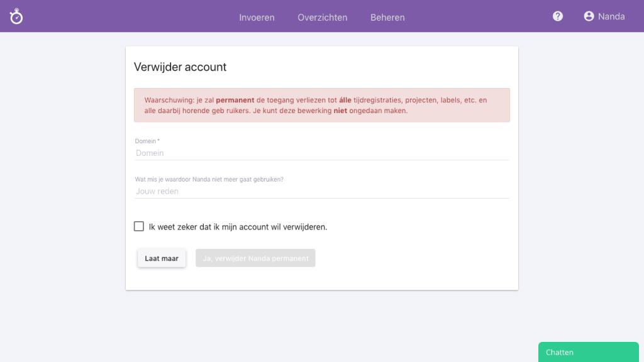Click the "Nanda" username text
Screen dimensions: 644x362
coord(613,16)
